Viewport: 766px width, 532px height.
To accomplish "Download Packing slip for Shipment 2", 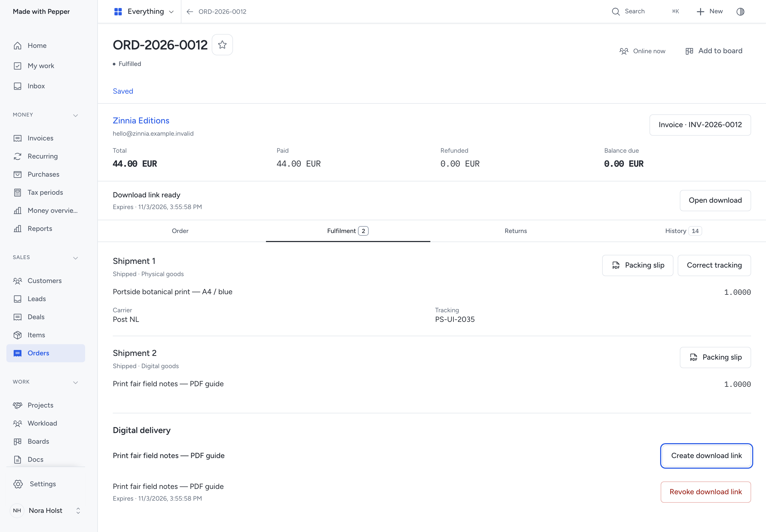I will (715, 357).
